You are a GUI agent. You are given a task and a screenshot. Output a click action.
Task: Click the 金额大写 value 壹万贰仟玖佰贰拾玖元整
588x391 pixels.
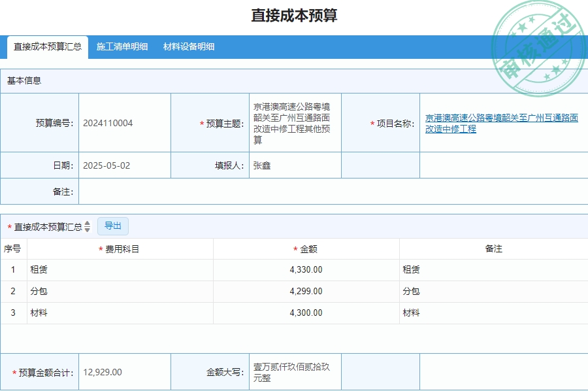coord(291,372)
